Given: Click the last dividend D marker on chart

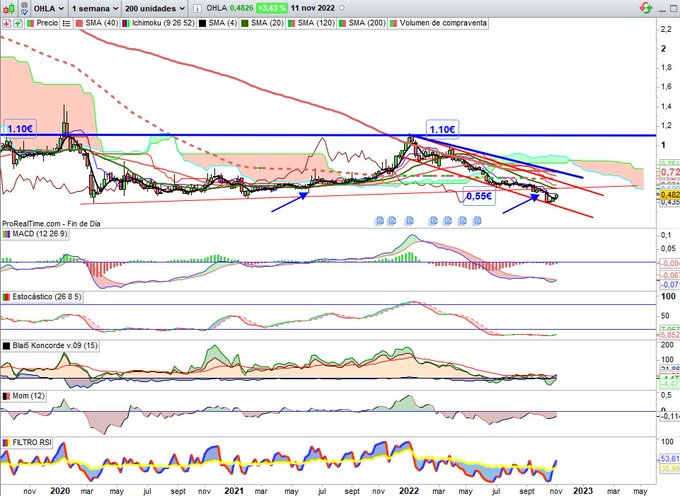Looking at the screenshot, I should click(477, 221).
